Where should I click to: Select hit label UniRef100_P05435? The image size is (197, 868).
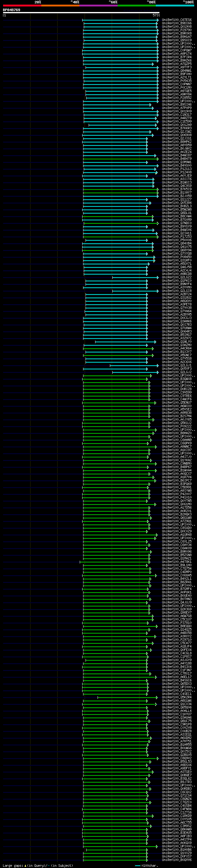coord(177,81)
